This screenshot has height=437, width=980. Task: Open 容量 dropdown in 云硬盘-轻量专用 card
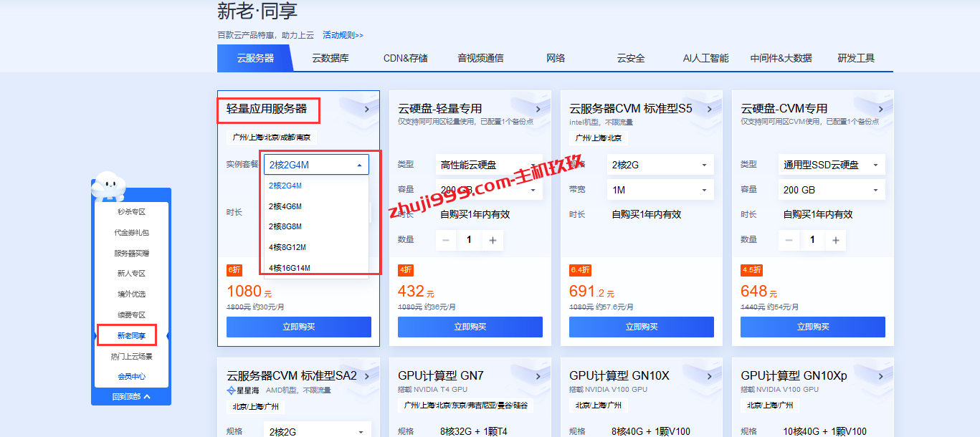pyautogui.click(x=489, y=190)
